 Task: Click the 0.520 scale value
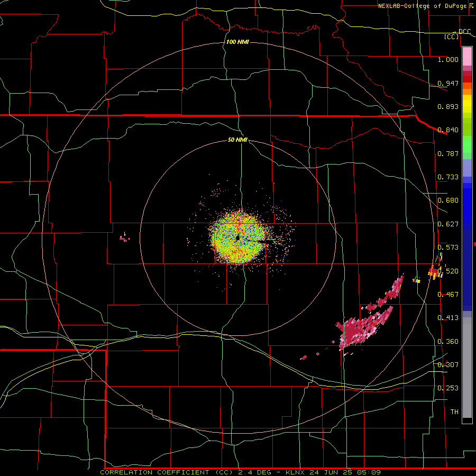pos(448,271)
